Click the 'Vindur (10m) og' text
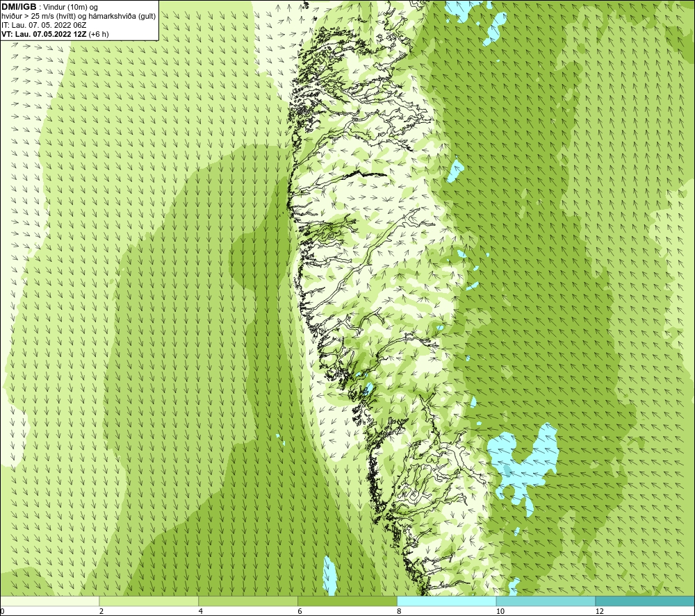 click(x=70, y=8)
